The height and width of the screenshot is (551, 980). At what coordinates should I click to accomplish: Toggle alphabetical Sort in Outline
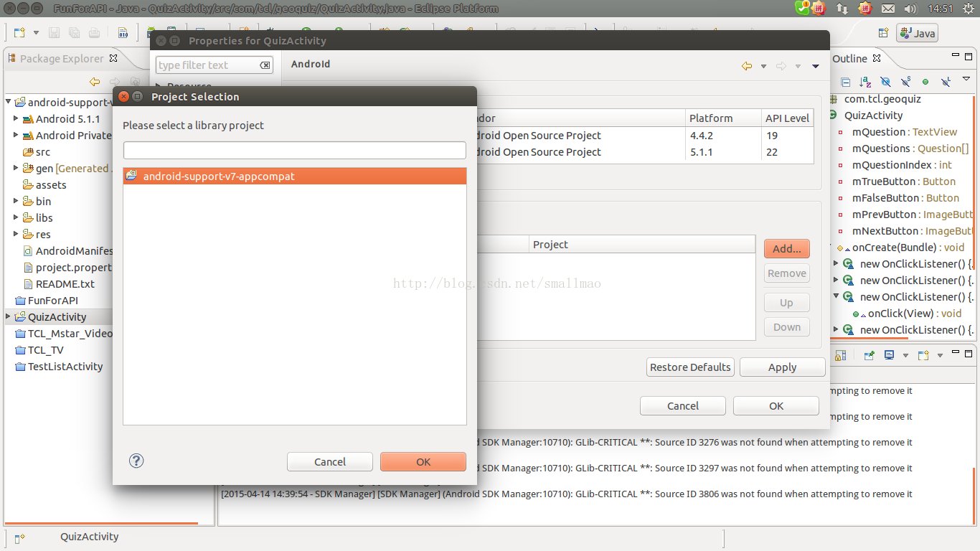(865, 82)
